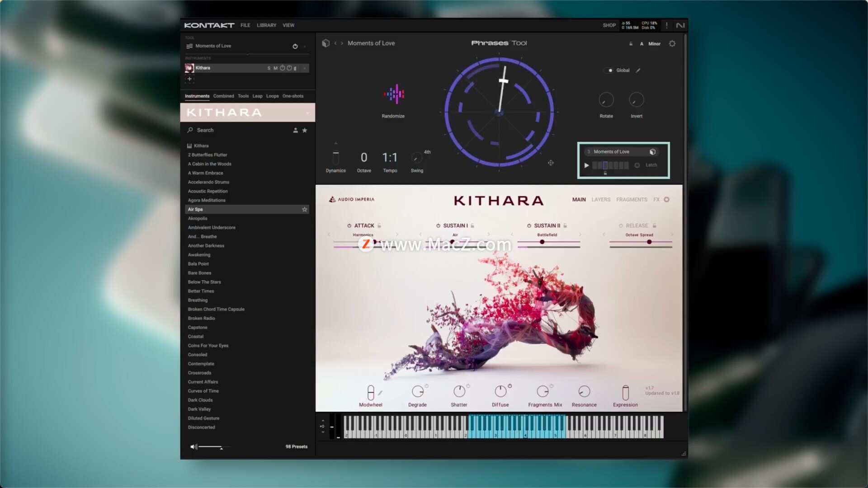
Task: Solo the Kithara instrument
Action: [269, 68]
